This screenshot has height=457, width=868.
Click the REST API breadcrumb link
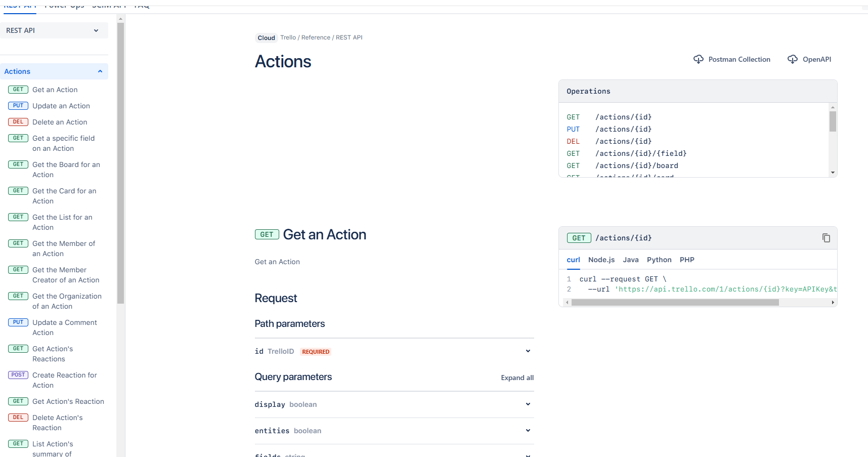349,37
